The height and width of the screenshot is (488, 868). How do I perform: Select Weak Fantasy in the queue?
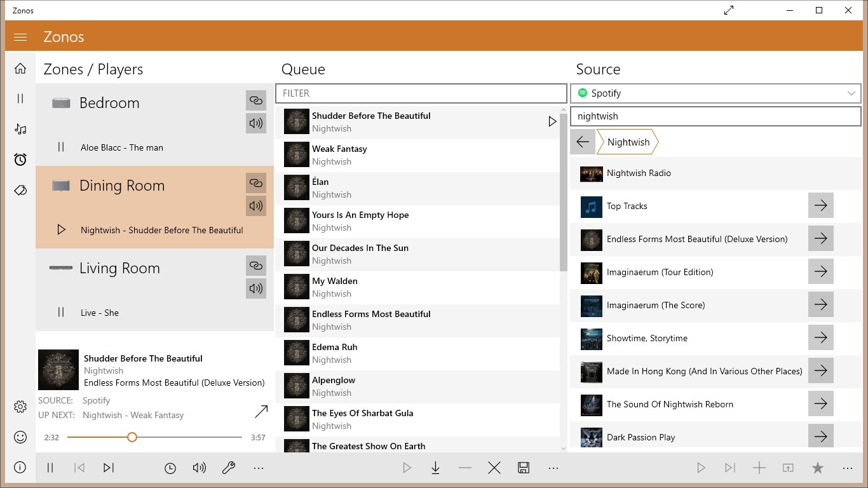tap(417, 155)
